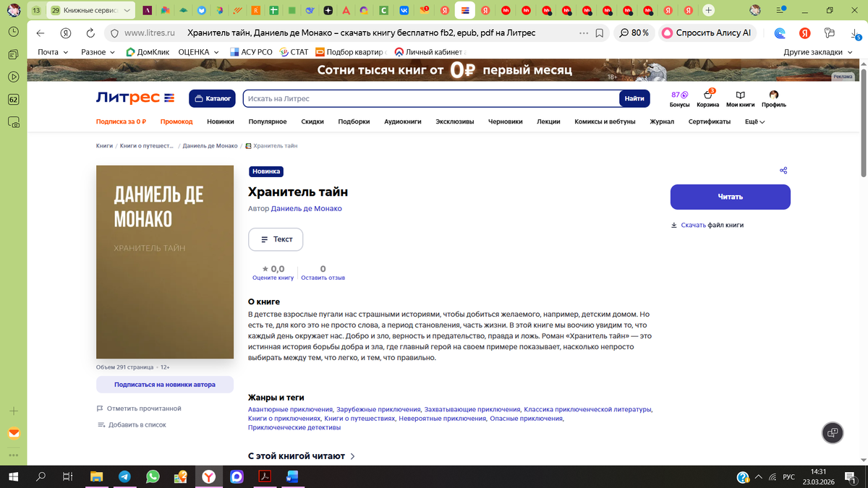Viewport: 868px width, 488px height.
Task: Open sidebar history clock icon
Action: (14, 32)
